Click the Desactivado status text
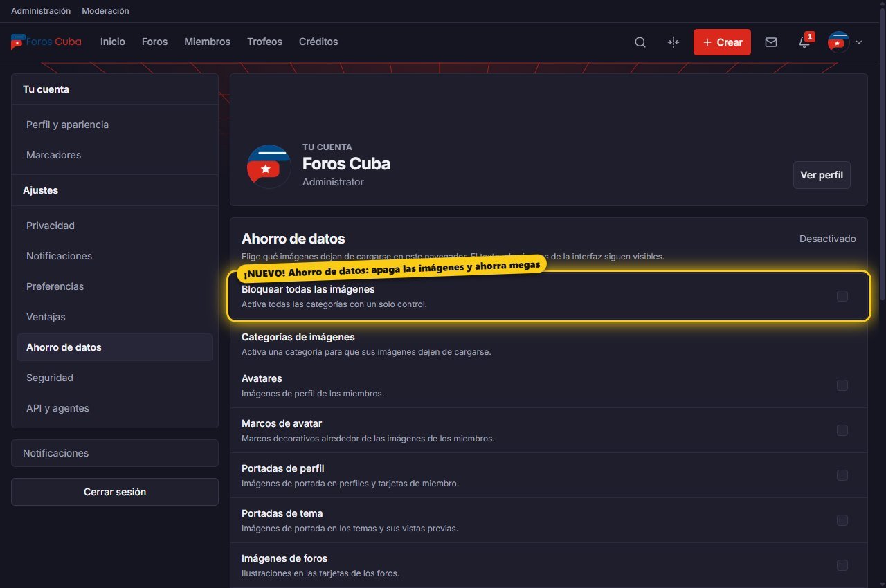886x588 pixels. [x=828, y=239]
